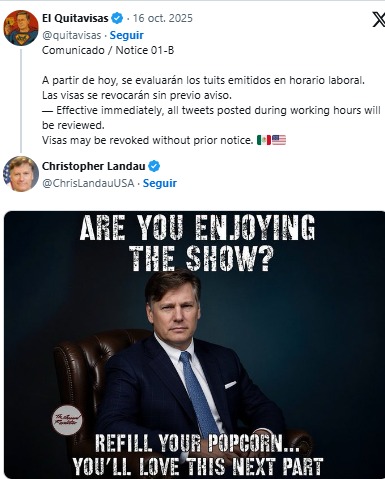Open the @quitavisas handle link
This screenshot has width=385, height=479.
72,35
